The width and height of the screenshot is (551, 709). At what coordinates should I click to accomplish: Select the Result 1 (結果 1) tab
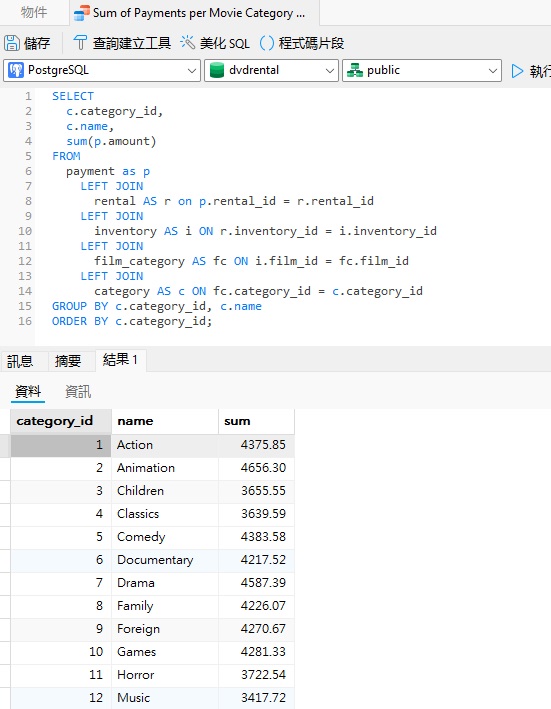click(x=120, y=360)
